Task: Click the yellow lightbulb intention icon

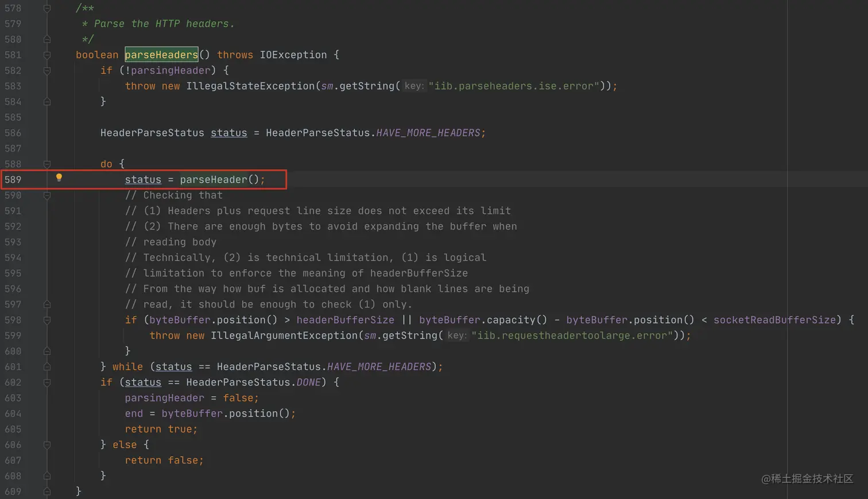Action: coord(59,178)
